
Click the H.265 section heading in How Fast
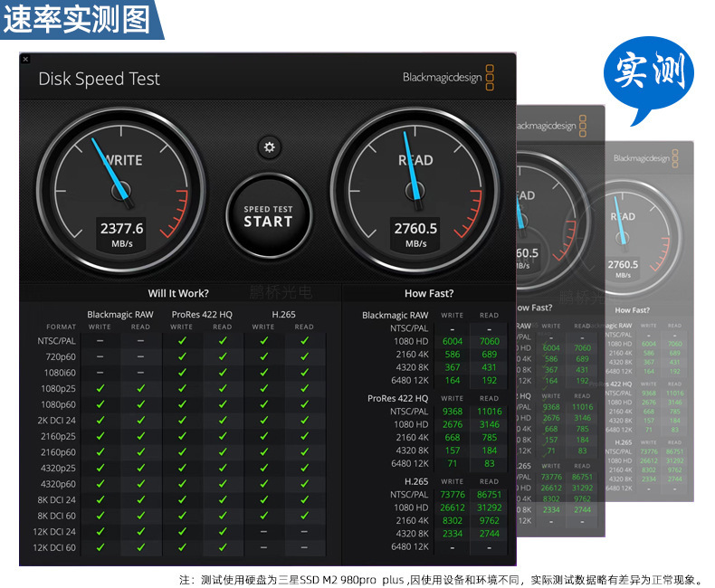[416, 481]
